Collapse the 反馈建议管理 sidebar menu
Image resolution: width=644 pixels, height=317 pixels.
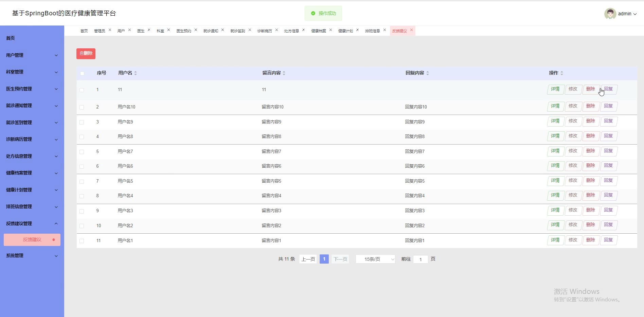[32, 223]
